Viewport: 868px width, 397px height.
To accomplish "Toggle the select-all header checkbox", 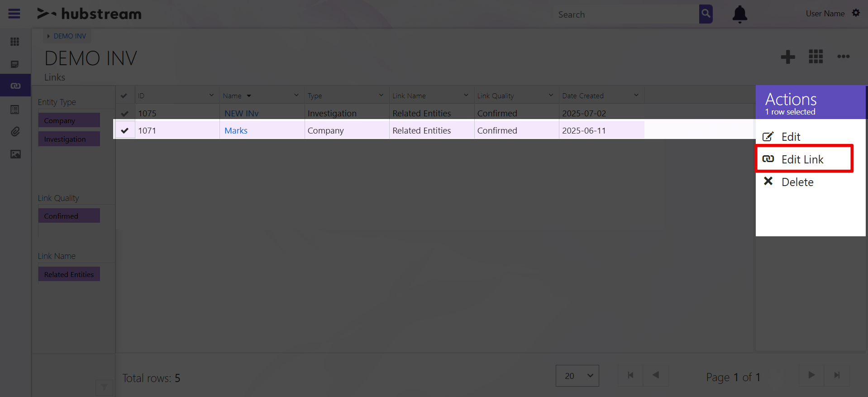I will point(124,96).
